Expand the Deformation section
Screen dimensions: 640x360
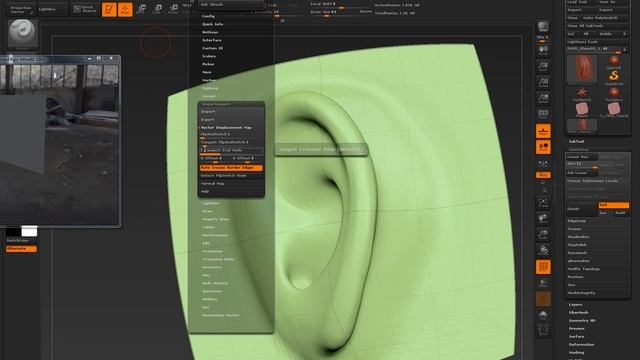coord(581,345)
